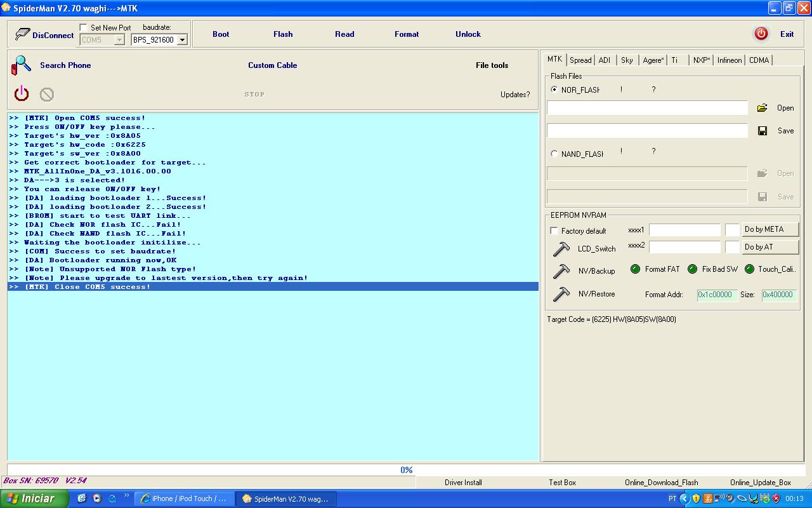Open the QuickTime quick launch icon
Screen dimensions: 812x508
point(112,498)
